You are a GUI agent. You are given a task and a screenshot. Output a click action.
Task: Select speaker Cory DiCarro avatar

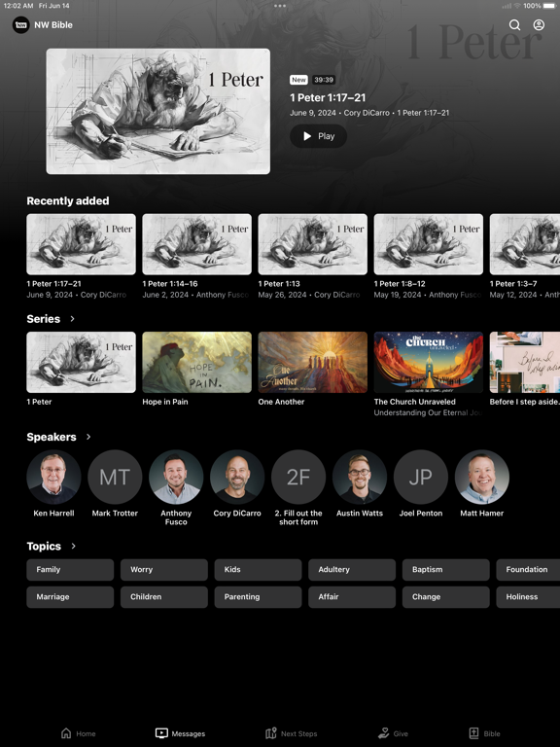[x=237, y=477]
